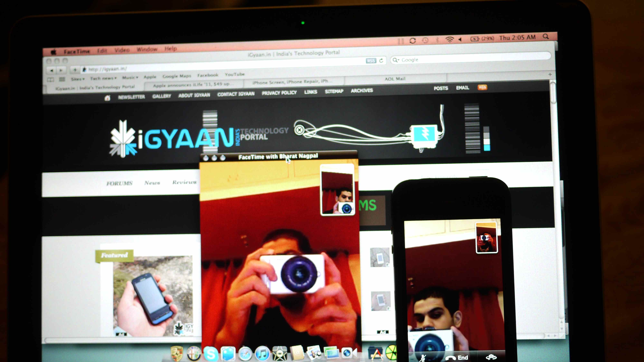Open the FORUMS link on iGyaan
The width and height of the screenshot is (644, 362).
pyautogui.click(x=119, y=183)
